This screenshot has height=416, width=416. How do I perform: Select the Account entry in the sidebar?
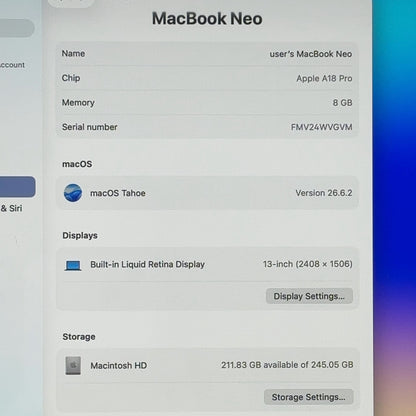(x=12, y=65)
